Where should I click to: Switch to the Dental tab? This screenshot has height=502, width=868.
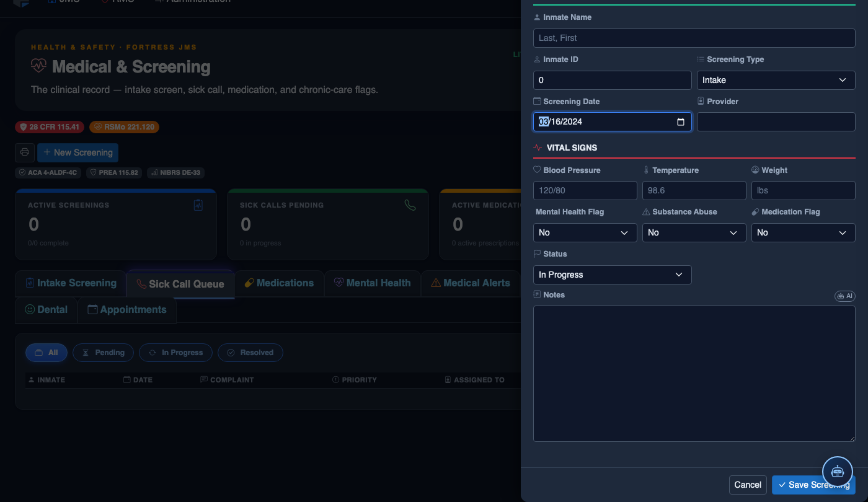[x=46, y=310]
